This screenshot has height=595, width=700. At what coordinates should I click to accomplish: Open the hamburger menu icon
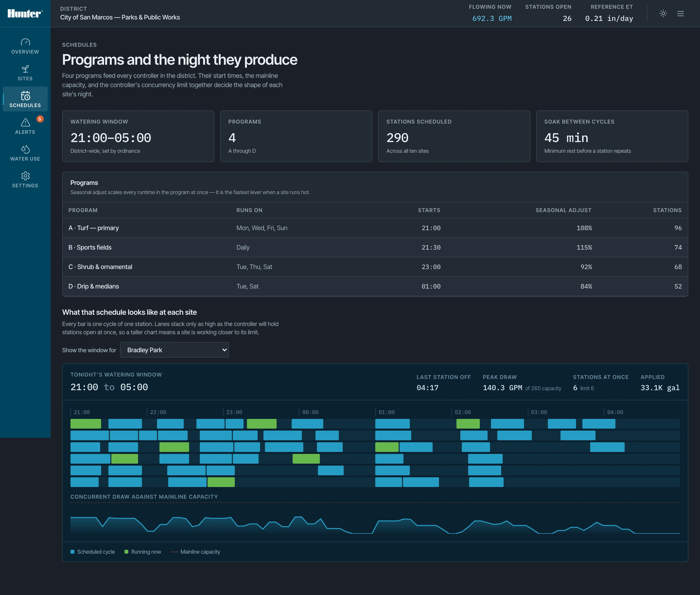point(681,13)
